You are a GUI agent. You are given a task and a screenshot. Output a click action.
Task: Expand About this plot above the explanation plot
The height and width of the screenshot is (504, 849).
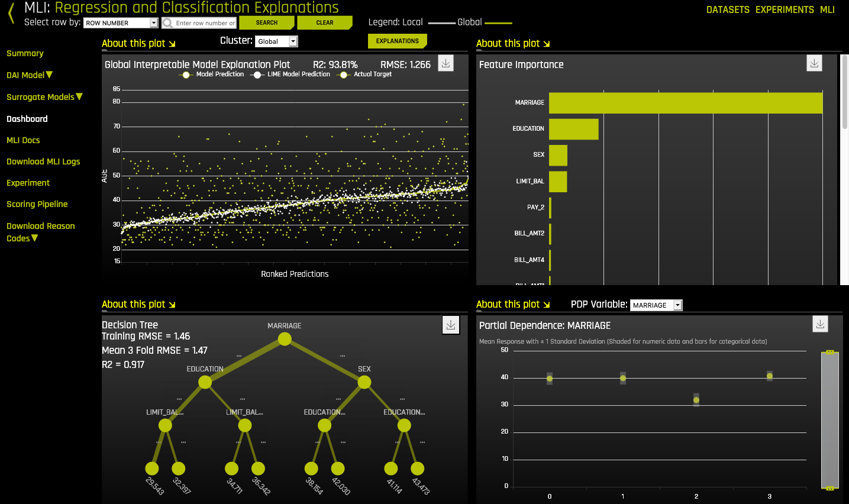(x=138, y=43)
